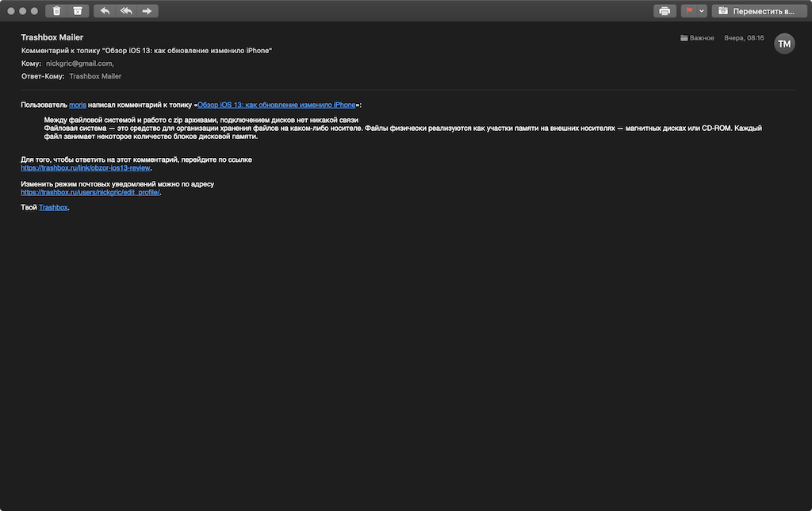Reply to all with the double arrow icon
Image resolution: width=812 pixels, height=511 pixels.
click(126, 11)
